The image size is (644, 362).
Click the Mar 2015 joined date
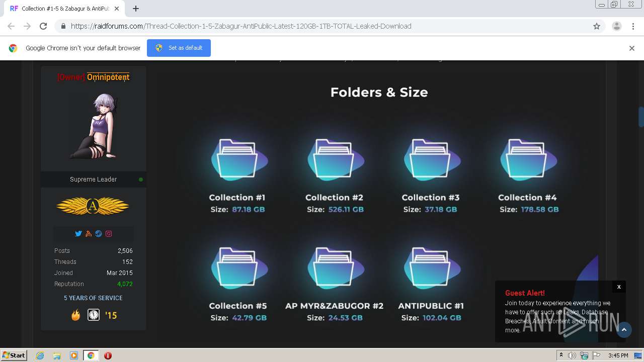coord(120,273)
